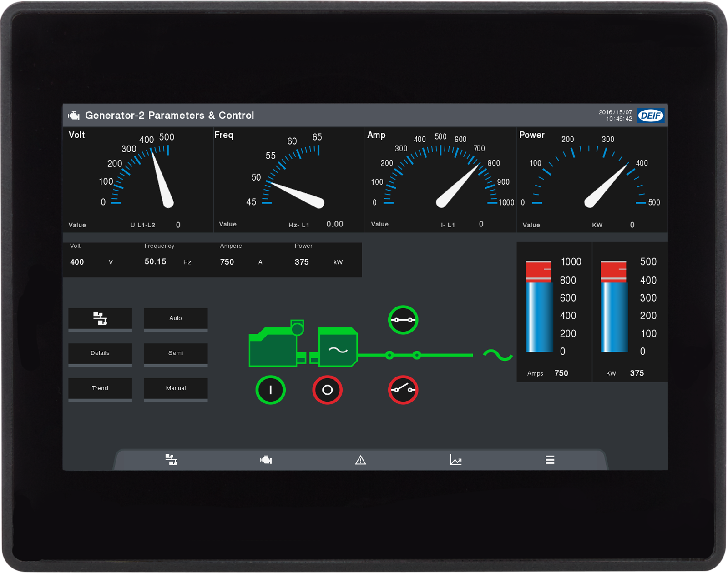Click the green generator alternator symbol
The image size is (728, 573).
[338, 348]
